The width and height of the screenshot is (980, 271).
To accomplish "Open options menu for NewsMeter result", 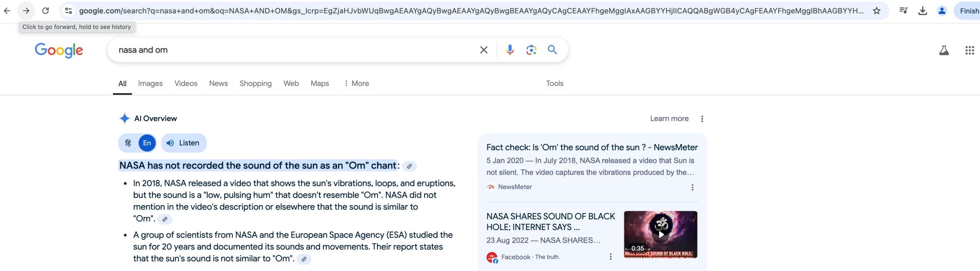I will [692, 187].
